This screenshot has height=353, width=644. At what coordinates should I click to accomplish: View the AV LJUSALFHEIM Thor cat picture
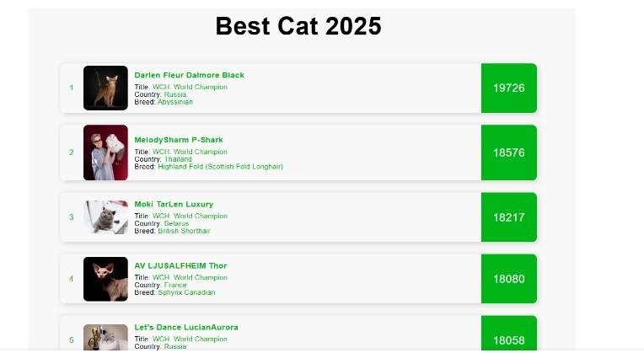point(105,279)
